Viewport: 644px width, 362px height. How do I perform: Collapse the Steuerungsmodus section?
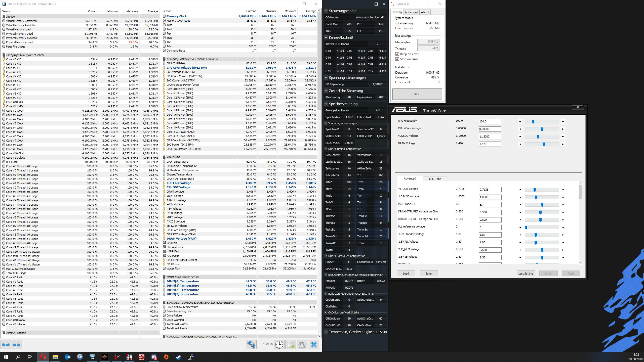click(x=326, y=11)
